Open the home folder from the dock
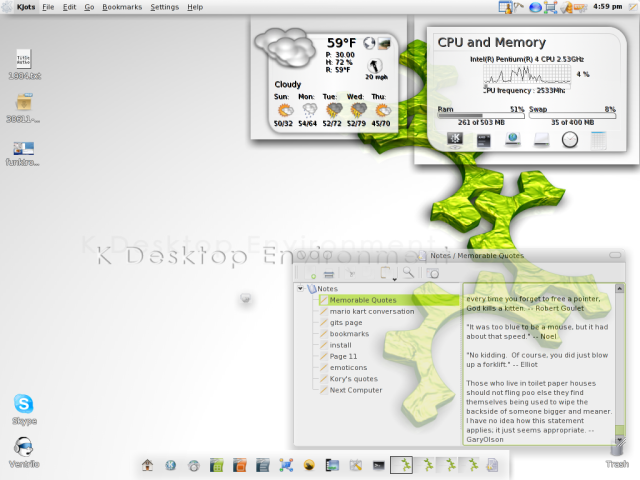This screenshot has width=640, height=480. (147, 465)
